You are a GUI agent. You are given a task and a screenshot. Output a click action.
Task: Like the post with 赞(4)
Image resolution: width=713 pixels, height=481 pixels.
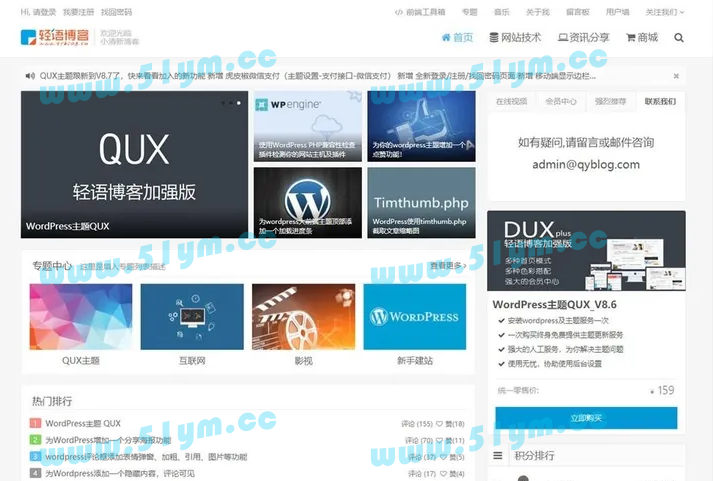point(452,474)
